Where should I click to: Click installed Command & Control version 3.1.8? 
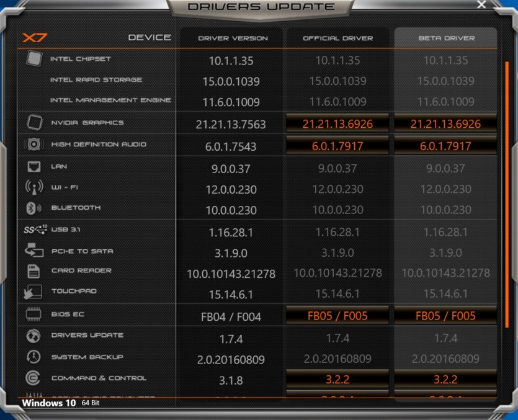tap(231, 380)
